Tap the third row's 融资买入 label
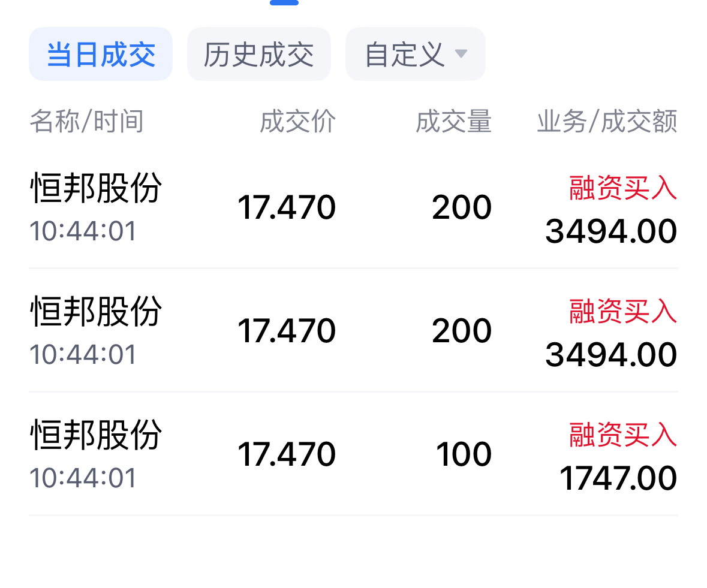The width and height of the screenshot is (707, 588). (623, 435)
